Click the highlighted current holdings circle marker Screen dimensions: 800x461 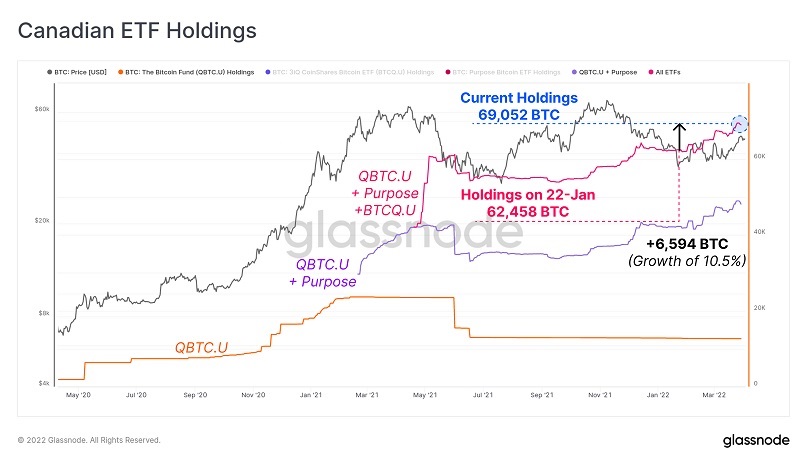[x=740, y=124]
